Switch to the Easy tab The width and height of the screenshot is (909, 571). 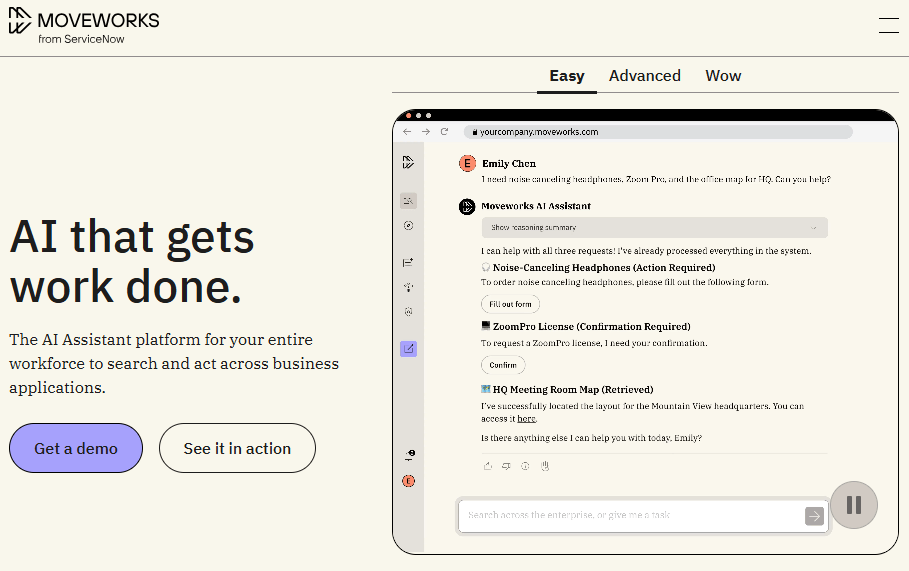point(567,76)
